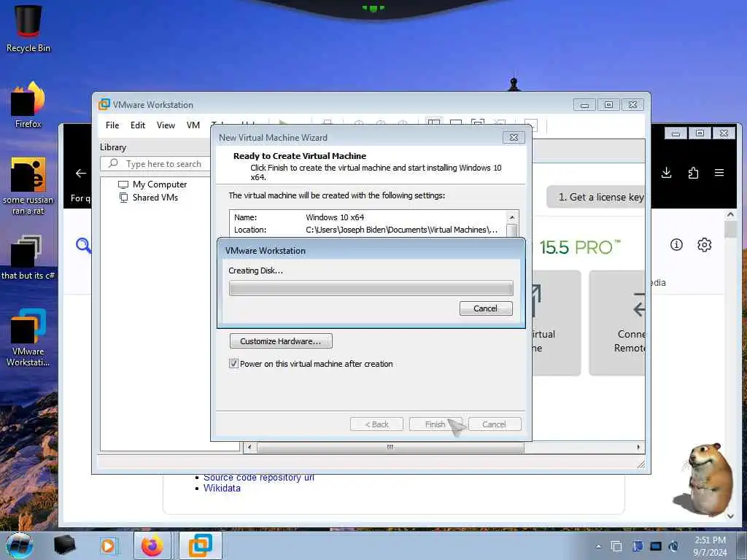The width and height of the screenshot is (747, 560).
Task: Click the Back button in the wizard
Action: click(x=376, y=424)
